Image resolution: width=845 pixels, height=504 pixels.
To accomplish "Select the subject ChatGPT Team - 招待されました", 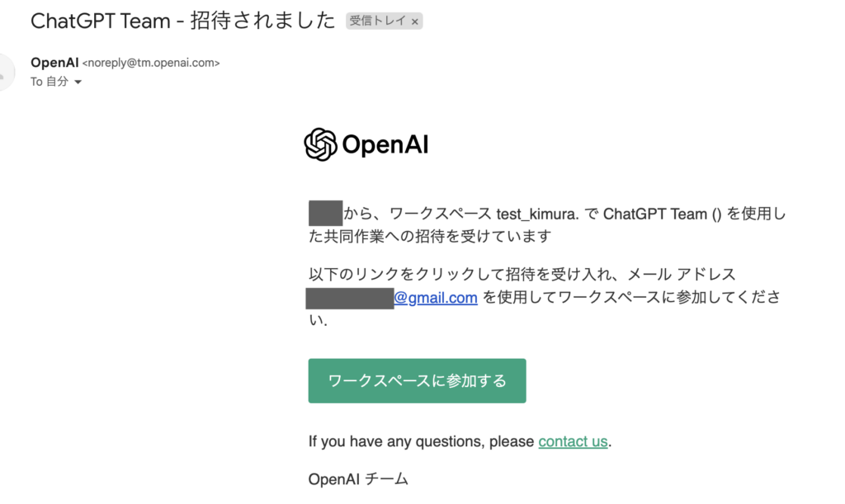I will [182, 20].
